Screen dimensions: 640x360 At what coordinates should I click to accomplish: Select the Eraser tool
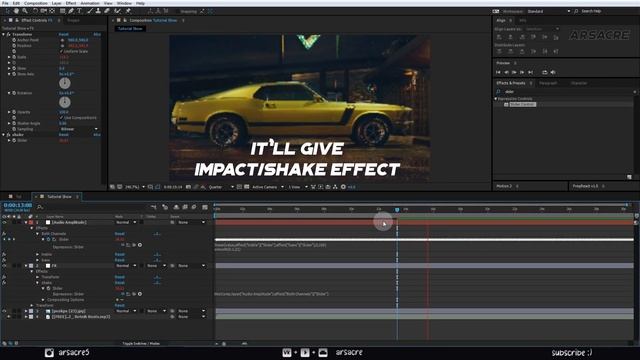click(x=107, y=11)
